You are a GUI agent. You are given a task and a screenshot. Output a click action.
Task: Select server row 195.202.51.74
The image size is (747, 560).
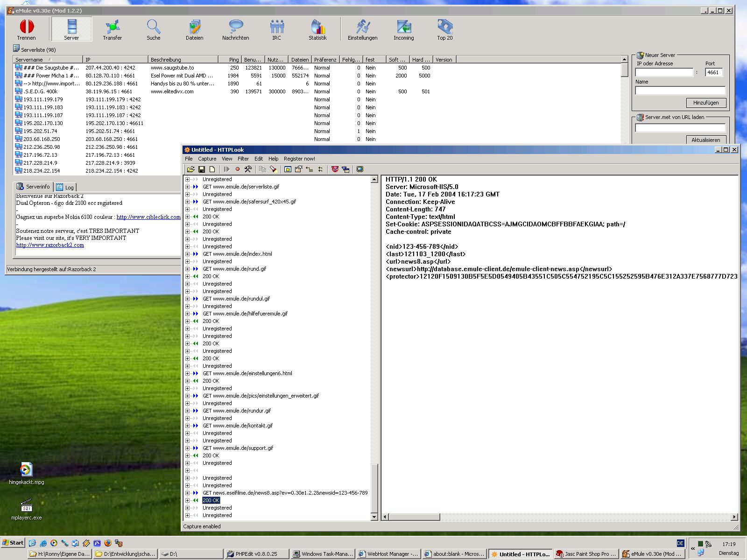(317, 131)
